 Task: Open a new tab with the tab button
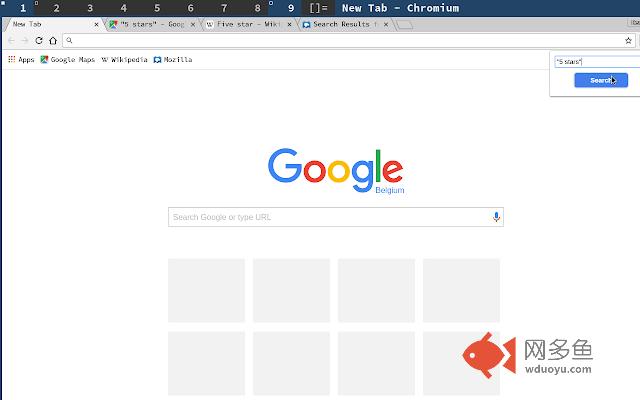(404, 25)
